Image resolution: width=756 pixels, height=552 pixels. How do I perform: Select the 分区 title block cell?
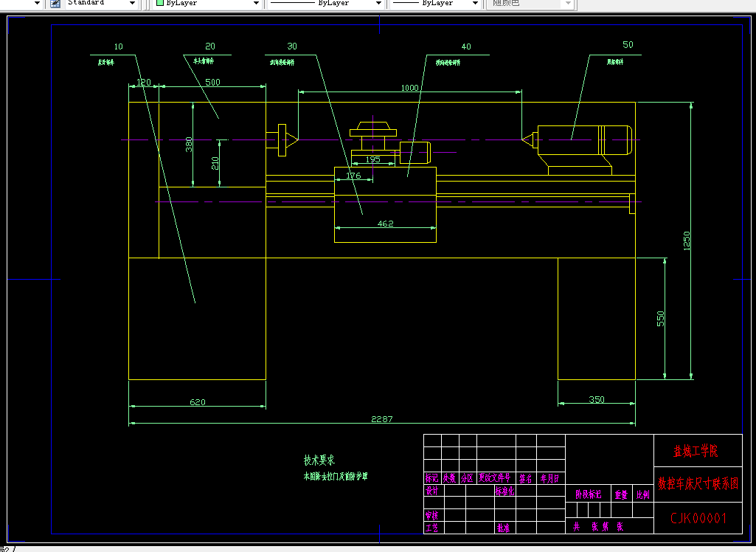click(x=467, y=478)
